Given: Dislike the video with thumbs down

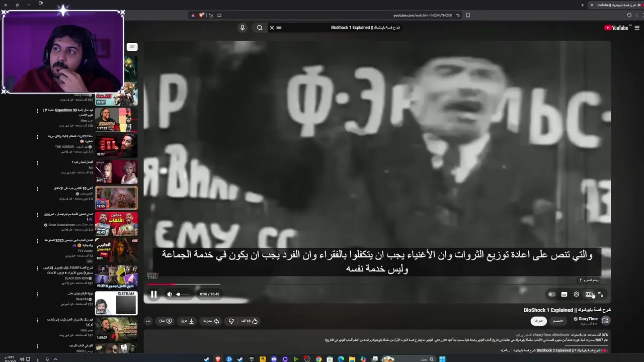Looking at the screenshot, I should pyautogui.click(x=231, y=321).
